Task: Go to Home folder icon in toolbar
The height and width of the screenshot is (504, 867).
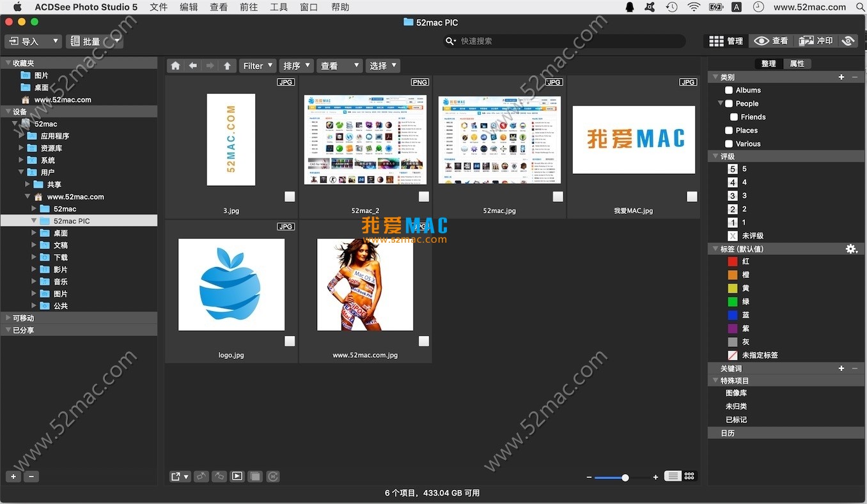Action: click(x=175, y=66)
